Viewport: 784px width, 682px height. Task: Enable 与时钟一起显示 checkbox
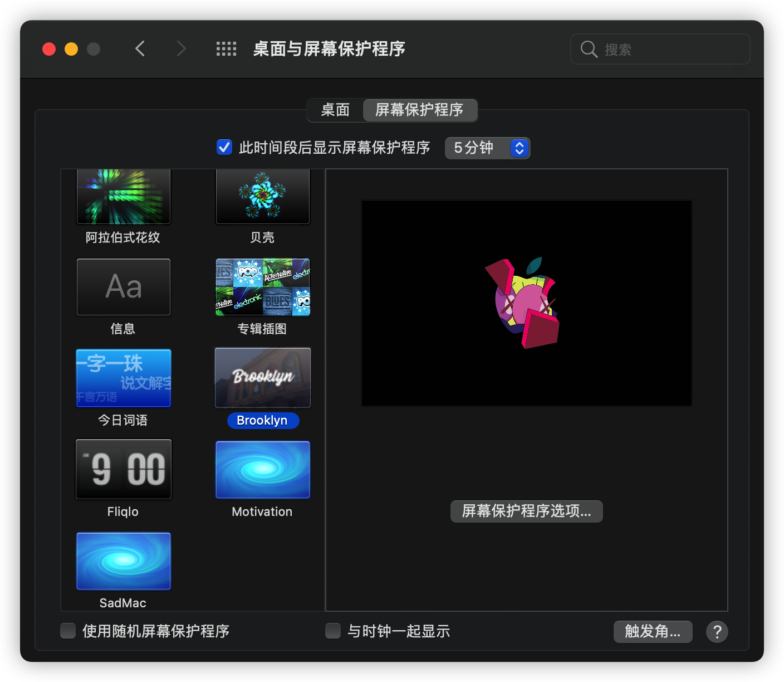333,631
